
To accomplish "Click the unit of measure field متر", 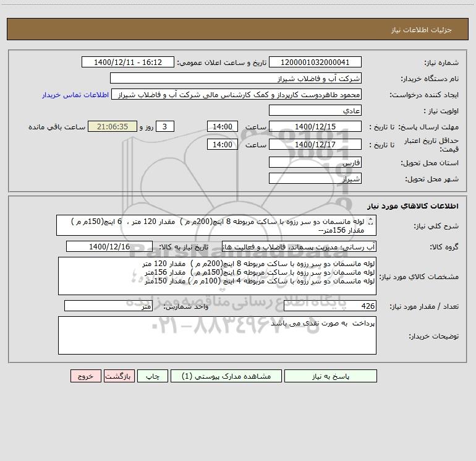I will click(108, 306).
